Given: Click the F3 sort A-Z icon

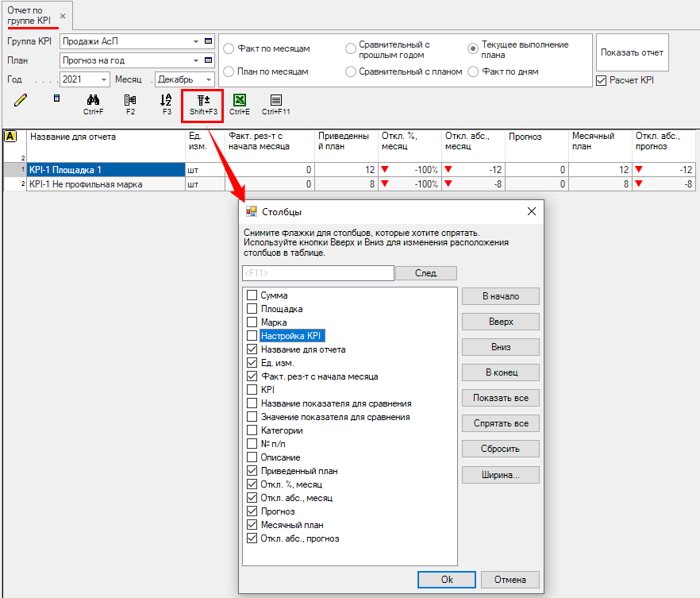Looking at the screenshot, I should tap(166, 100).
